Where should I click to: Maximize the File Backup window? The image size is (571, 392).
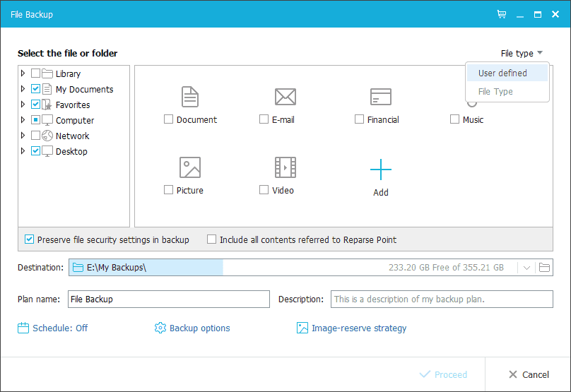[538, 15]
